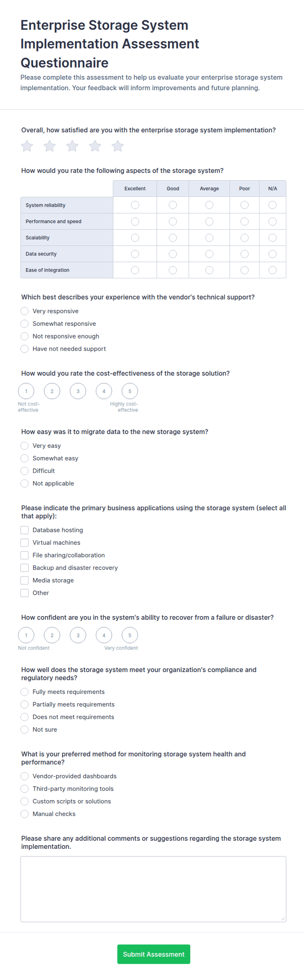This screenshot has height=980, width=304.
Task: Mark System reliability as Excellent
Action: 135,205
